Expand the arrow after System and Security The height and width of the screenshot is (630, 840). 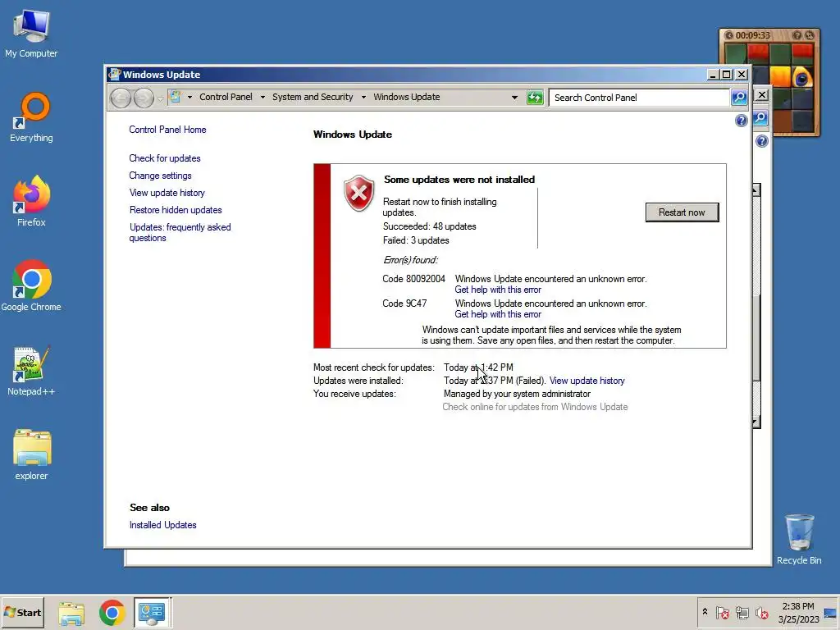pos(363,98)
